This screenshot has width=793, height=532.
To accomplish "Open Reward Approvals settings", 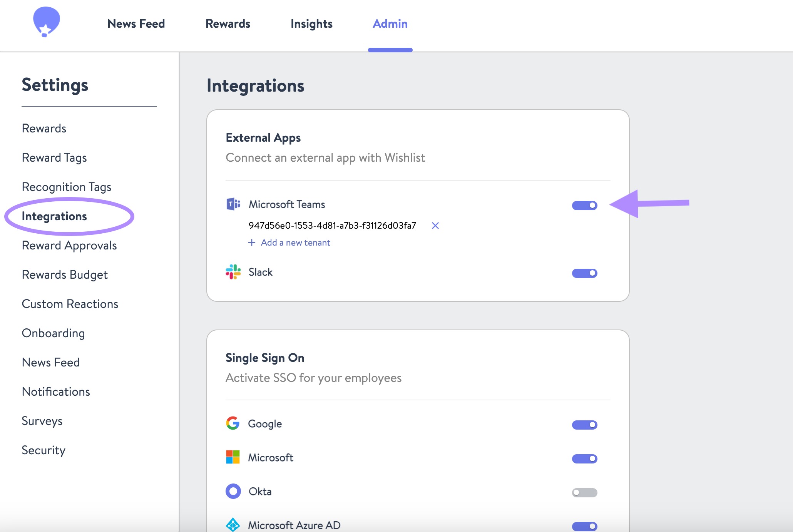I will (x=69, y=246).
